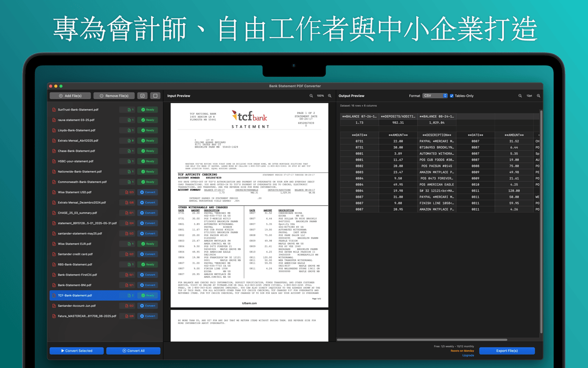The image size is (588, 368).
Task: Click the AUTOMATED WITHDRA... cell
Action: 436,154
